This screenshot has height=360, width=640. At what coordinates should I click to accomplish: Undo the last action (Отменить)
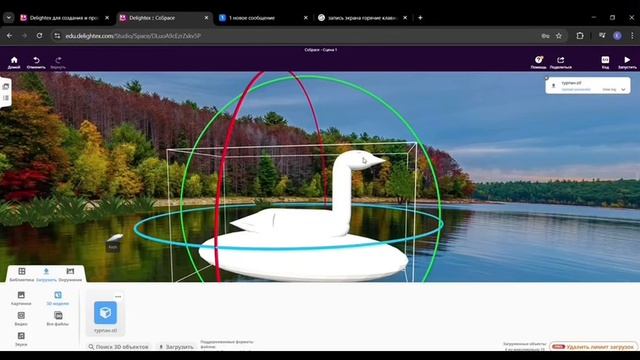click(x=36, y=62)
